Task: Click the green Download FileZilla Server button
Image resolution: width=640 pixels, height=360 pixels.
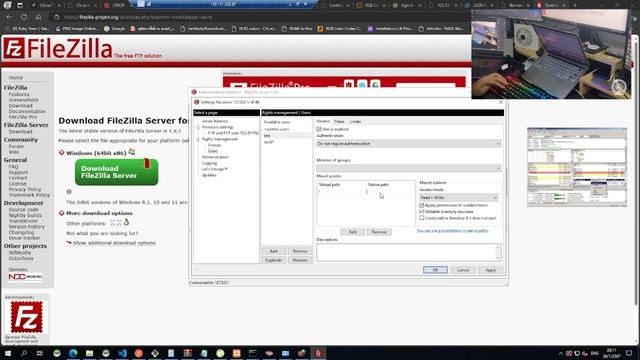Action: pos(116,172)
